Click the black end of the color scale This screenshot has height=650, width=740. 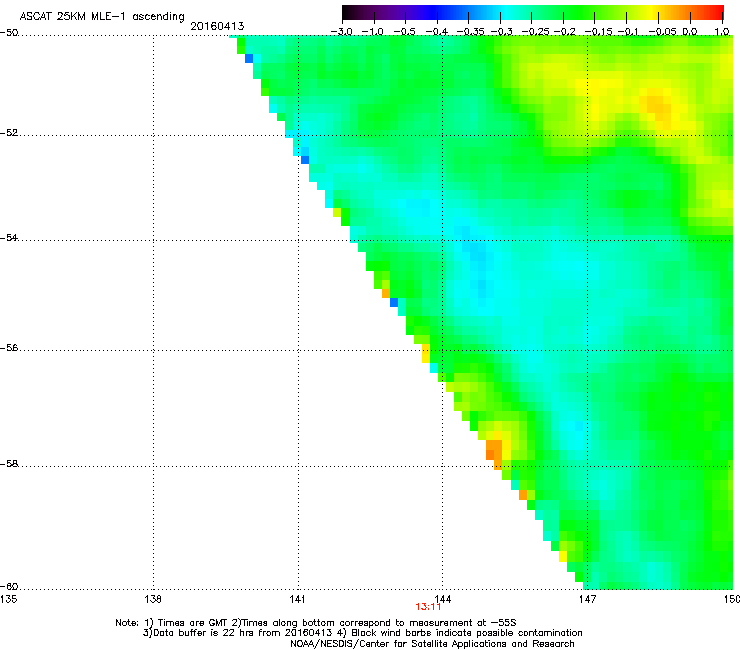347,13
